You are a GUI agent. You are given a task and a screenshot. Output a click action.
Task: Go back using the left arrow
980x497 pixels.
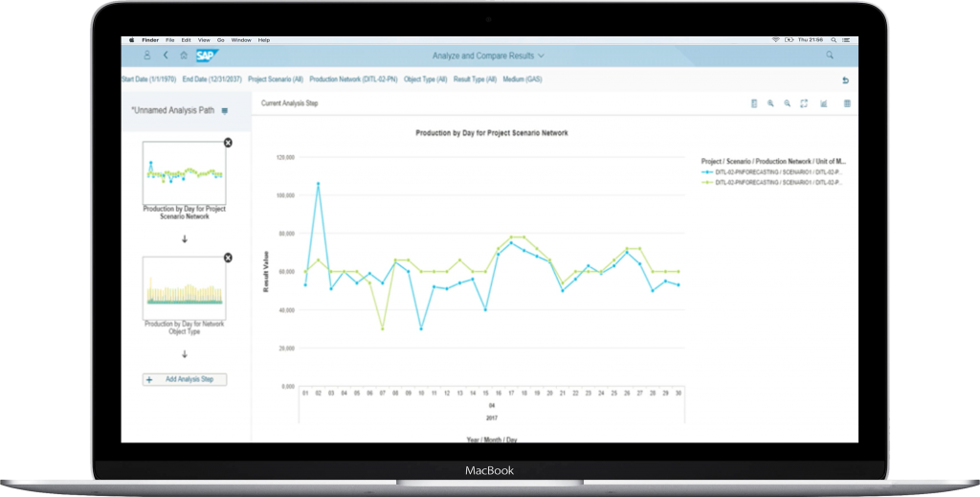165,56
